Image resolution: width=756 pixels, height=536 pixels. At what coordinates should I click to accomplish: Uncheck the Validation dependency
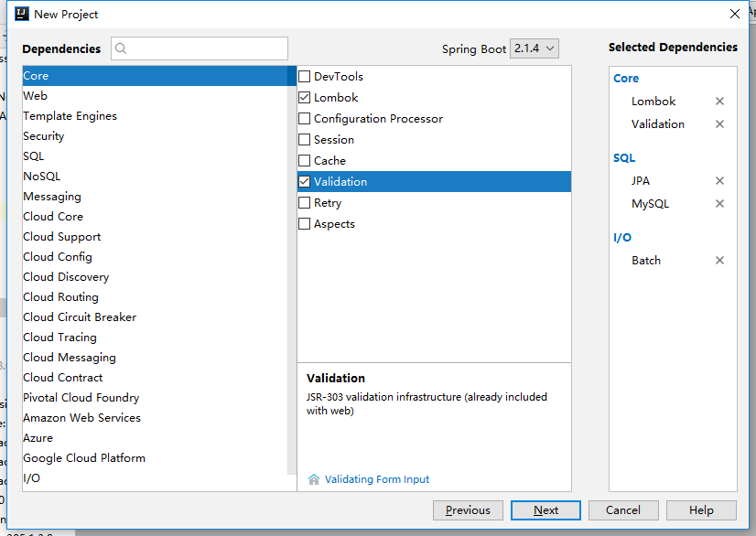pyautogui.click(x=304, y=182)
